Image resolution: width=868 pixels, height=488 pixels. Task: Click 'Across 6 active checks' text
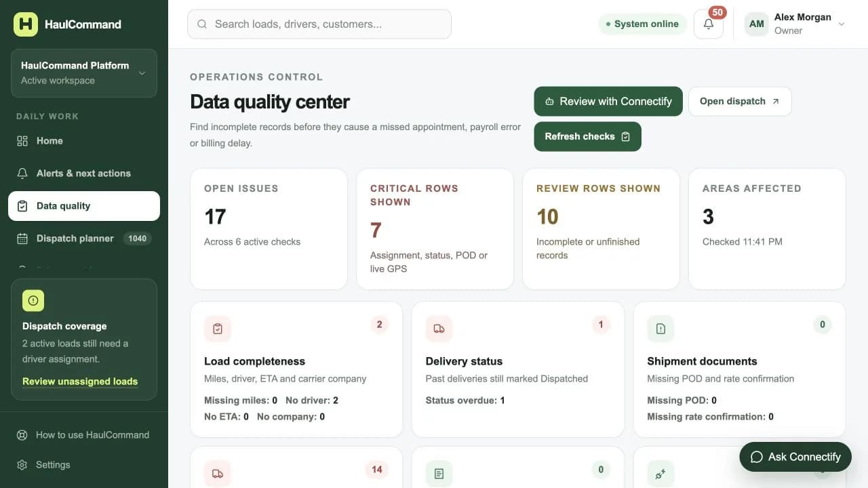point(252,242)
